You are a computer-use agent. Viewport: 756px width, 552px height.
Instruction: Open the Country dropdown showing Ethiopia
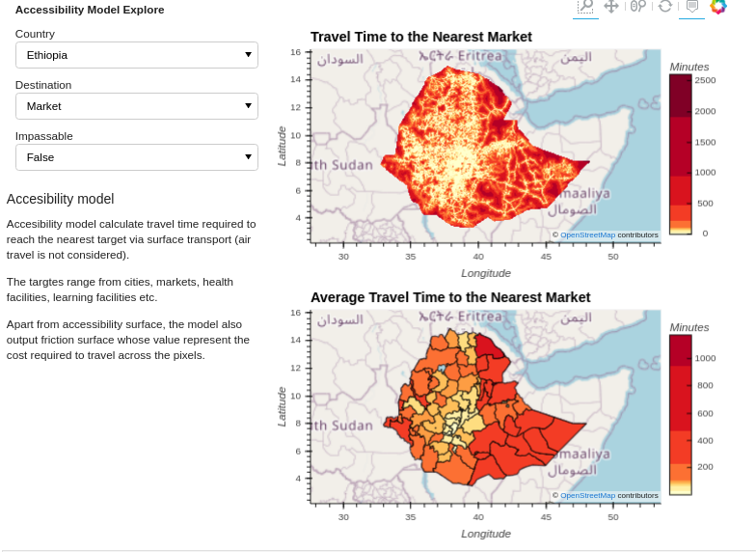pyautogui.click(x=137, y=55)
